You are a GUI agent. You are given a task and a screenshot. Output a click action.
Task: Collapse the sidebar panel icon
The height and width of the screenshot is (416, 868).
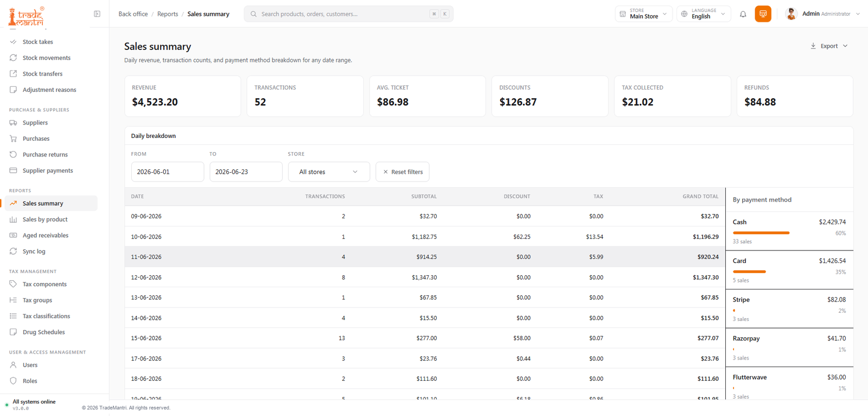click(97, 14)
